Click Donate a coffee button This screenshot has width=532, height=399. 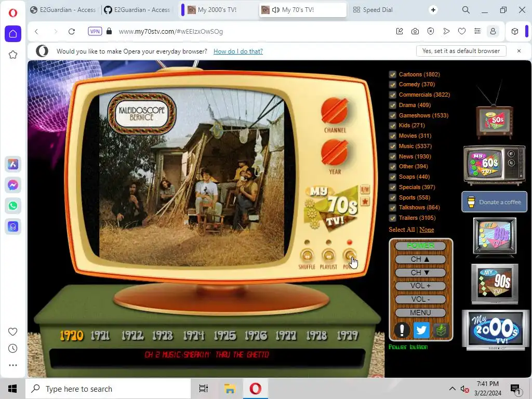tap(494, 202)
